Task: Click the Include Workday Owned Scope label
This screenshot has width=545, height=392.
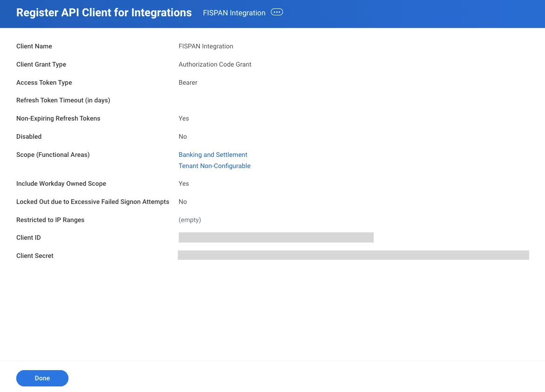Action: 61,183
